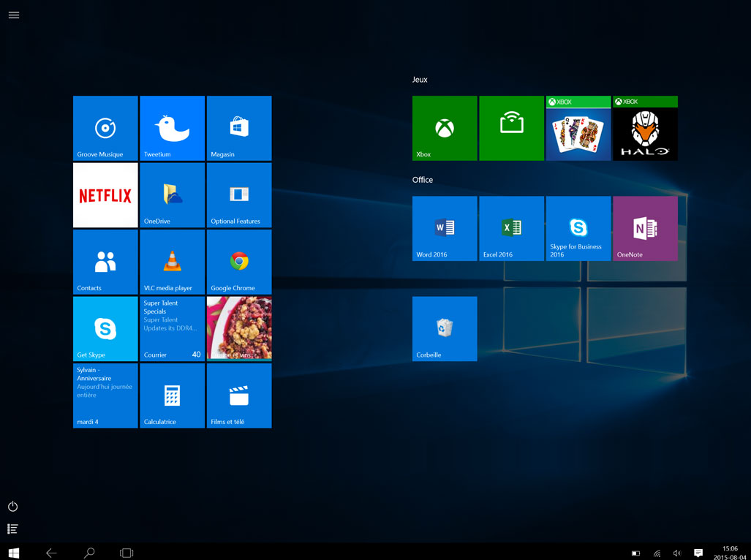Open Excel 2016 tile

click(512, 229)
